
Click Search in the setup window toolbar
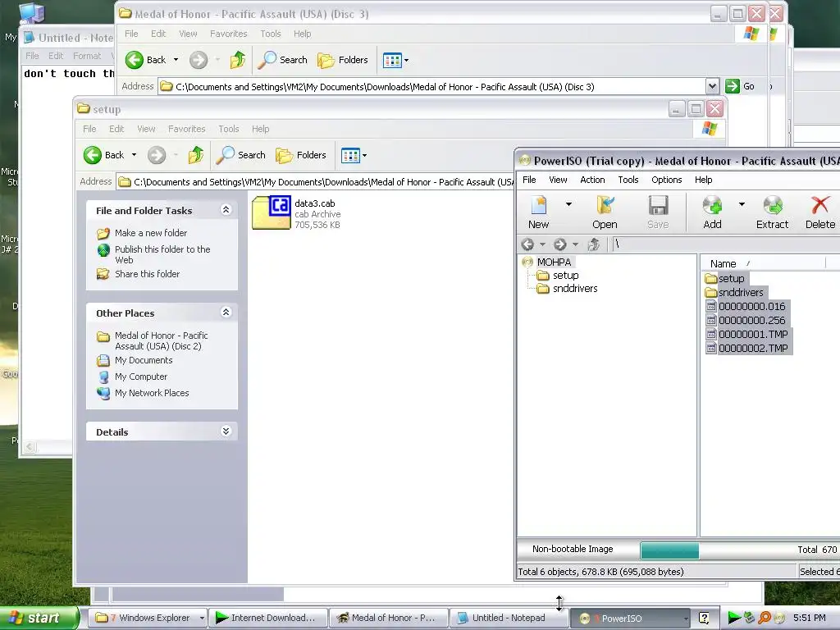[241, 155]
